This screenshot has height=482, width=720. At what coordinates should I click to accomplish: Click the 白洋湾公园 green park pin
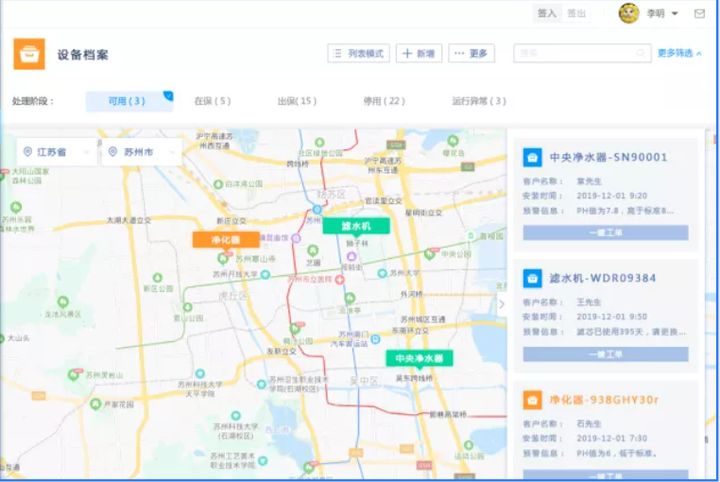coord(219,185)
